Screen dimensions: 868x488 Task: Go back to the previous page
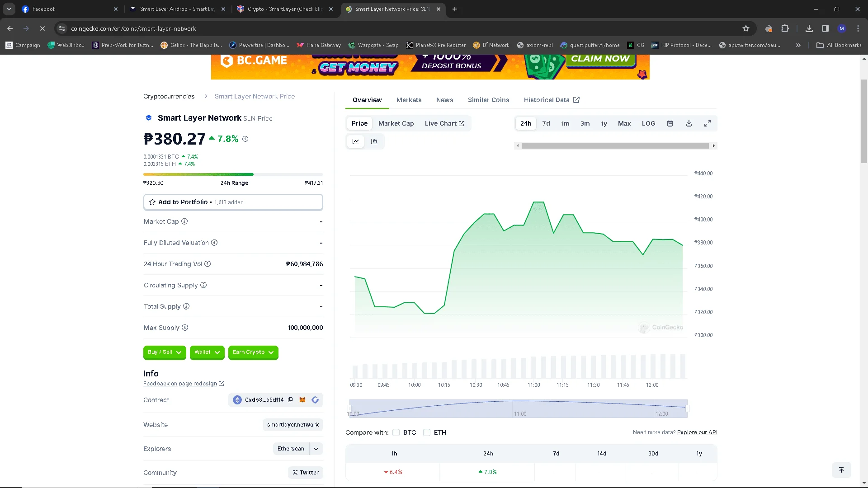tap(10, 28)
